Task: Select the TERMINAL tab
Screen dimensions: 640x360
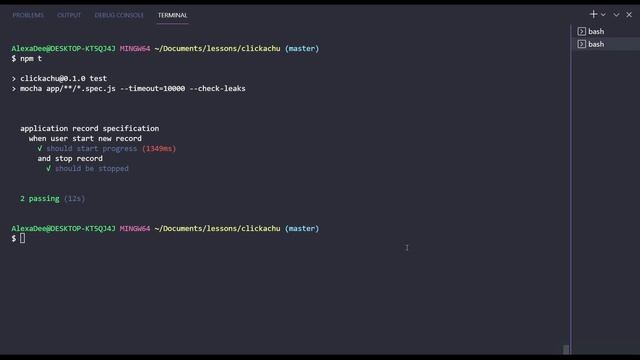Action: coord(173,15)
